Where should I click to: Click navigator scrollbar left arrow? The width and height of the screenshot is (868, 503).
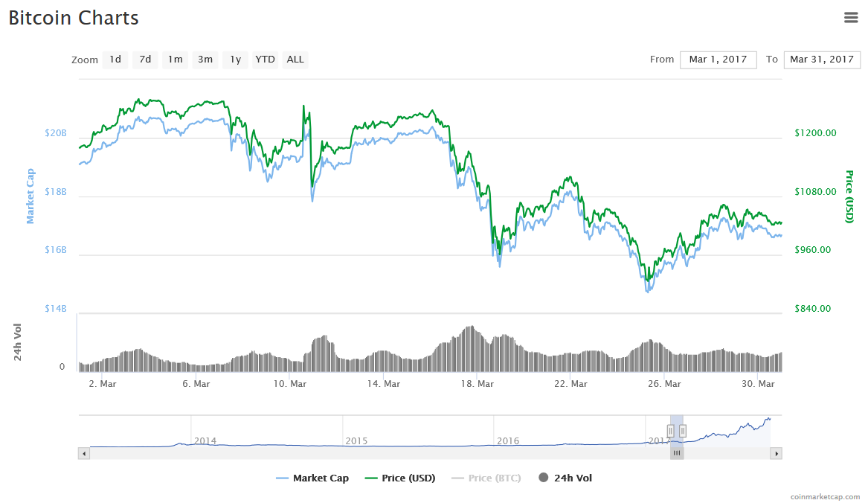pos(84,454)
